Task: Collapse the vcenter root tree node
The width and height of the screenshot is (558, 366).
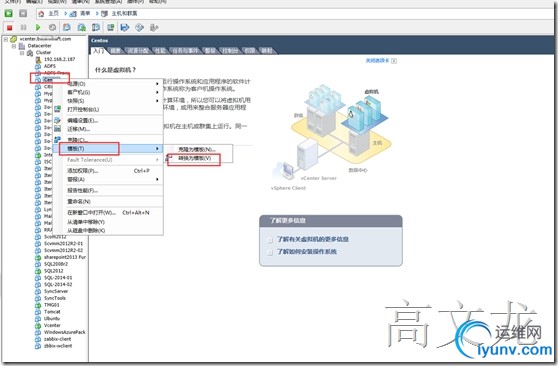Action: coord(6,39)
